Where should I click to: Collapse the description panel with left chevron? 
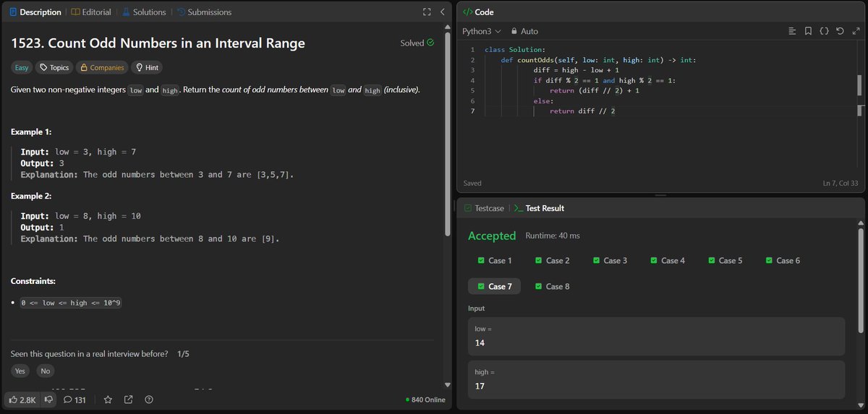click(x=442, y=12)
